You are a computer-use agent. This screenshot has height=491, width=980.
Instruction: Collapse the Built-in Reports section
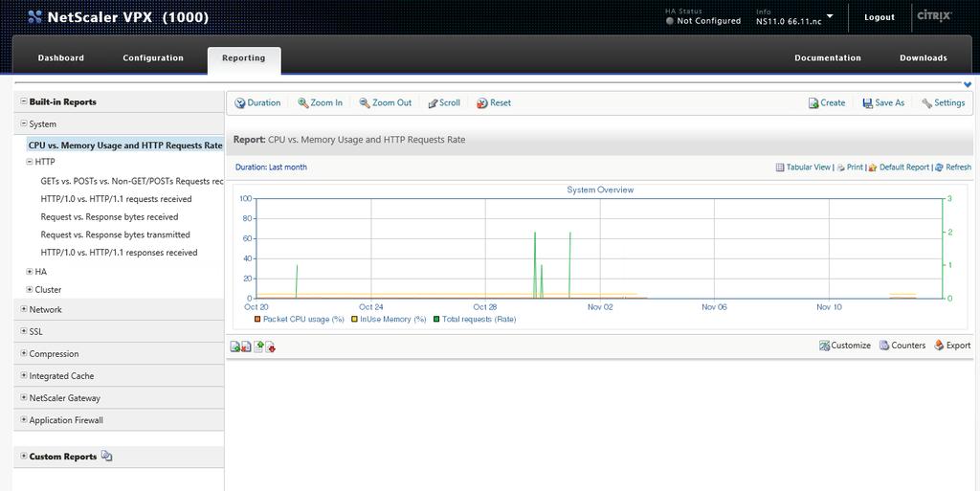point(24,101)
